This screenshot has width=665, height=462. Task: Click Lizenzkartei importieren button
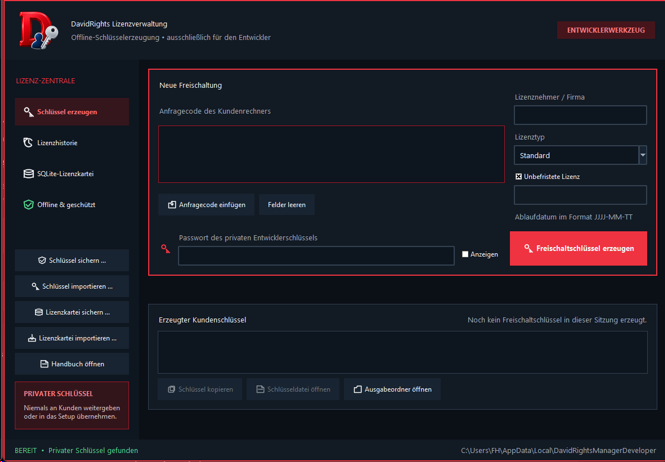click(x=72, y=338)
